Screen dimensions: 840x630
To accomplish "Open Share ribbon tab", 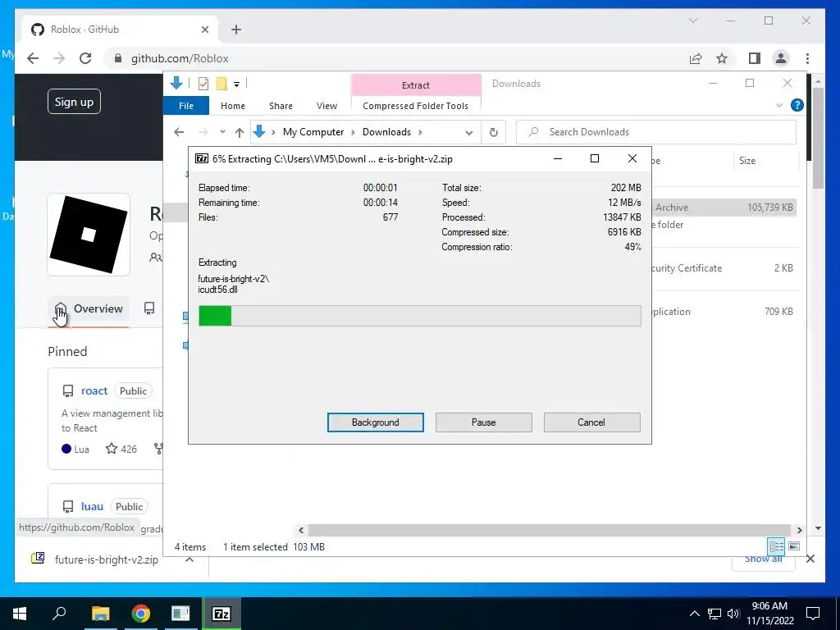I will [x=281, y=106].
